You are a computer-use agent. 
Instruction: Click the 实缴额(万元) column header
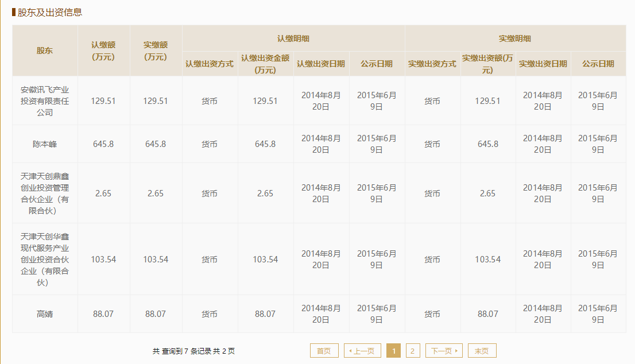(x=156, y=51)
